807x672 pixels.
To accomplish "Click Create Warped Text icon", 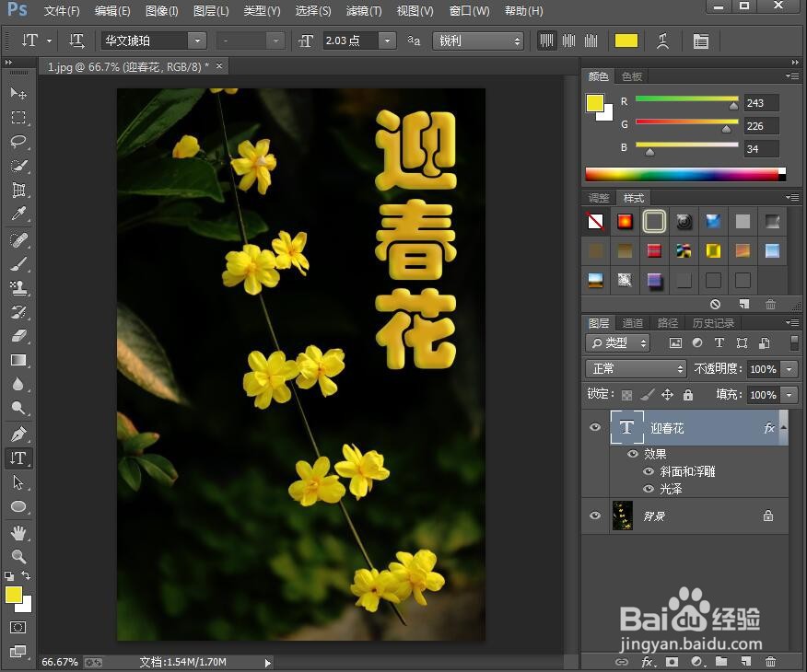I will [x=662, y=41].
